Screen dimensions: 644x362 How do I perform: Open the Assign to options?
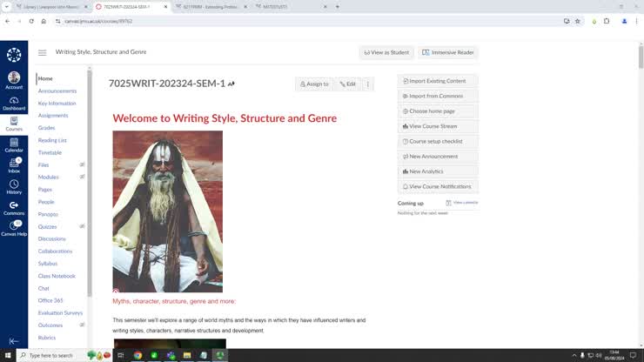pos(313,84)
